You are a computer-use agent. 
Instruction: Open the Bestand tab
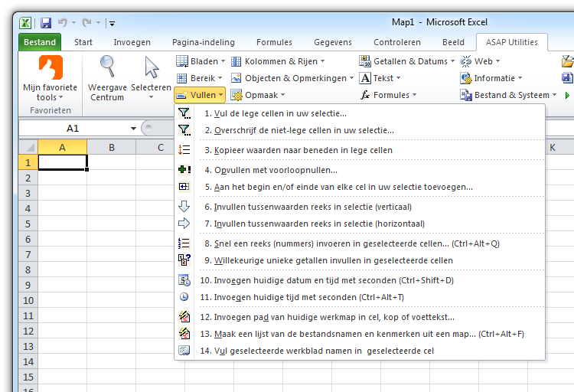40,42
